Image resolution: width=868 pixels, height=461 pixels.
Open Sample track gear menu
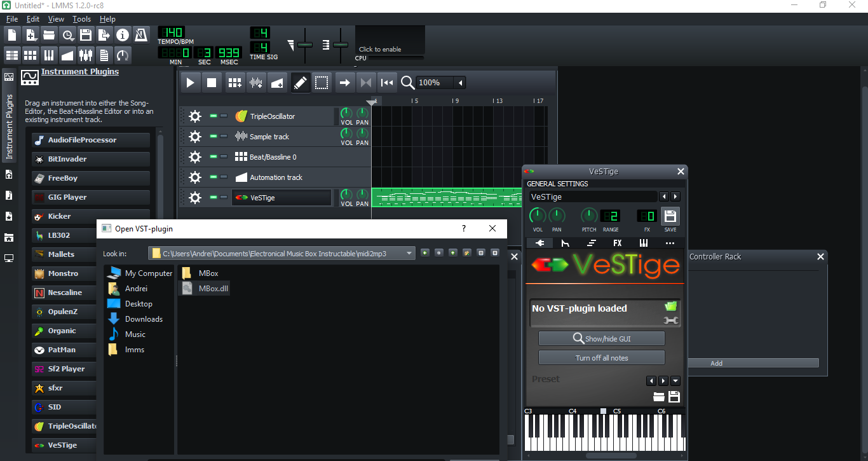(195, 137)
